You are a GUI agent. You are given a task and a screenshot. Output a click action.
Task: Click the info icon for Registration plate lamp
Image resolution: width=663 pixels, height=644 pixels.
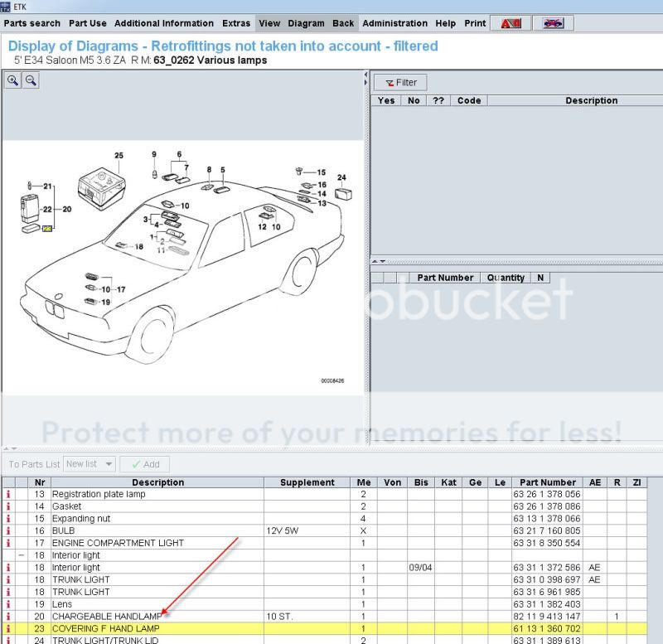pyautogui.click(x=8, y=494)
